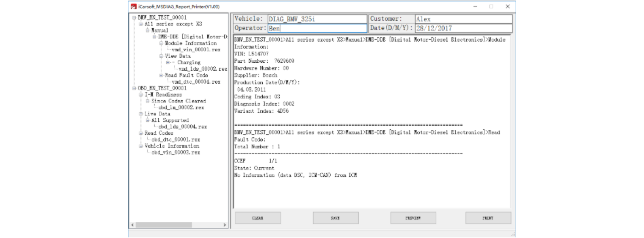This screenshot has width=644, height=238.
Task: Select vmd_vin_00001.rex file
Action: click(196, 50)
